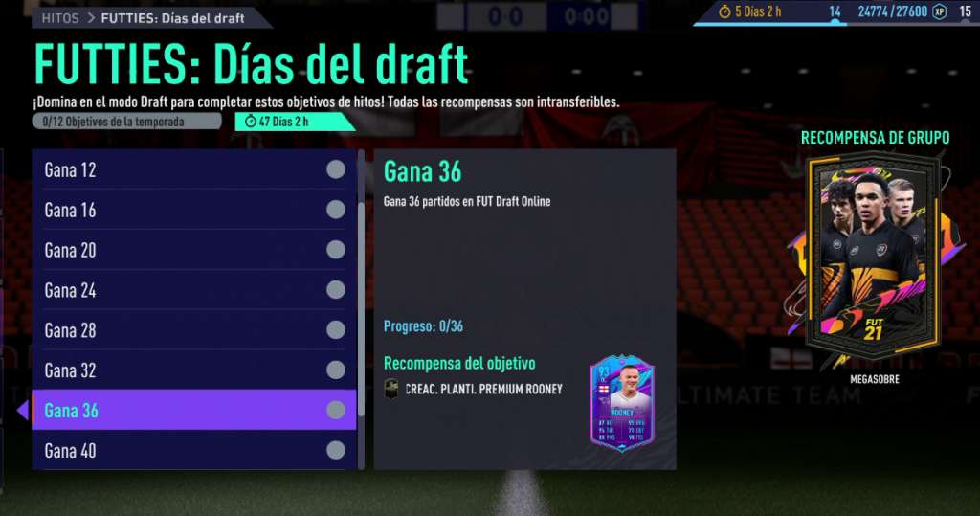Click the season timer clock icon
Screen dimensions: 980x516
click(x=724, y=11)
